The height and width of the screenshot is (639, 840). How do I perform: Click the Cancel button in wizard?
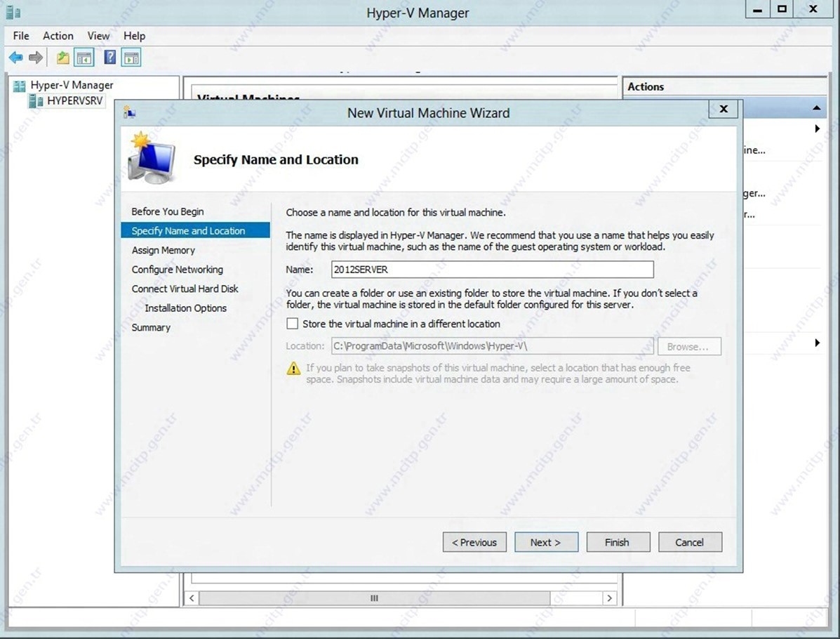point(690,542)
